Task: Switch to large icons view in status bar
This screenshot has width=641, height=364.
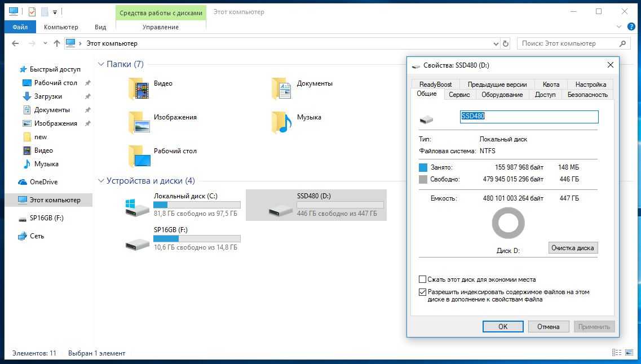Action: coord(629,353)
